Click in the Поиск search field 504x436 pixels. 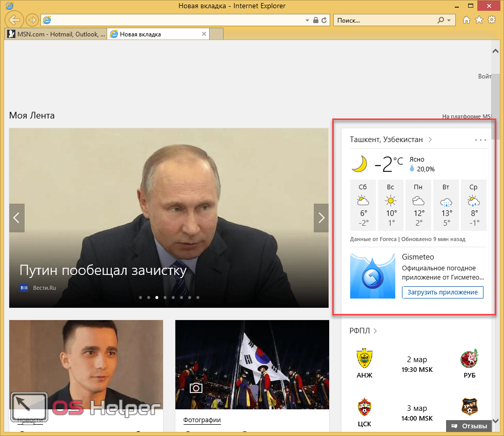pos(385,21)
